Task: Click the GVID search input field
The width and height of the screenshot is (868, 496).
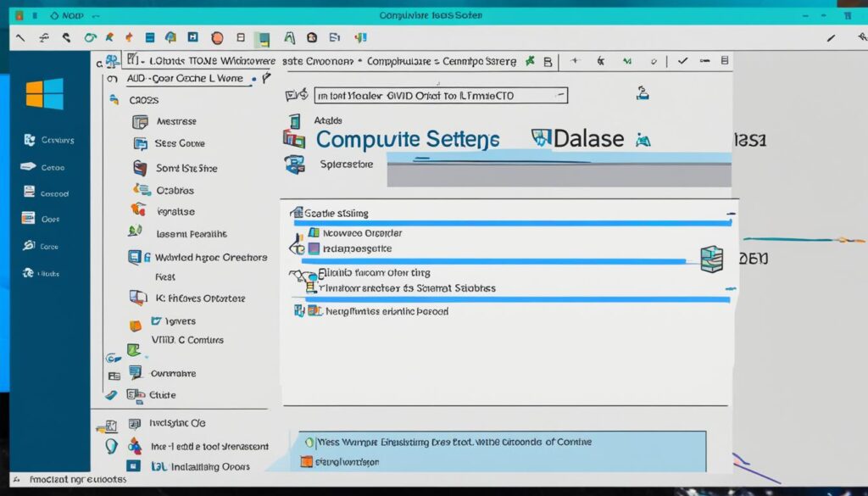Action: (440, 96)
